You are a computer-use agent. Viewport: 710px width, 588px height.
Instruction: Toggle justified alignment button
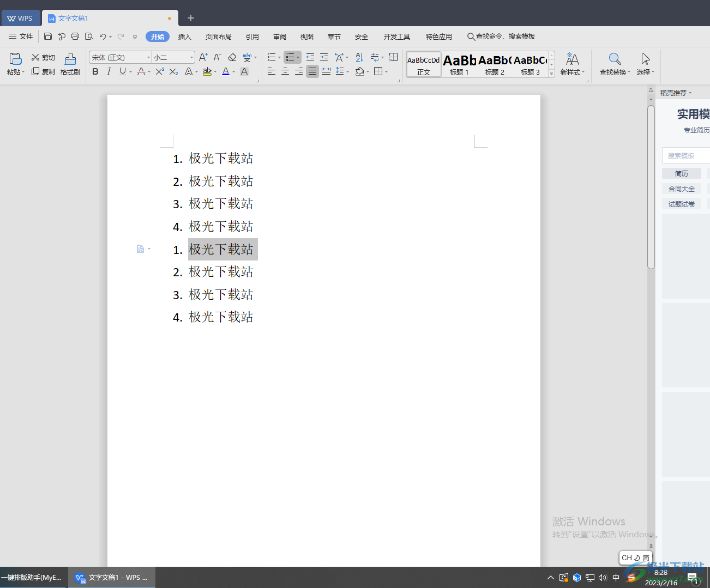[x=312, y=71]
